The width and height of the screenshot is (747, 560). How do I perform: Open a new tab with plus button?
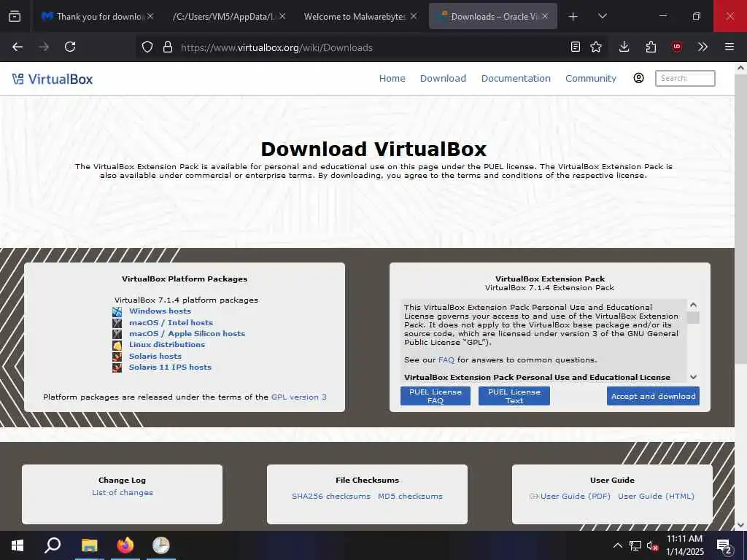click(573, 16)
